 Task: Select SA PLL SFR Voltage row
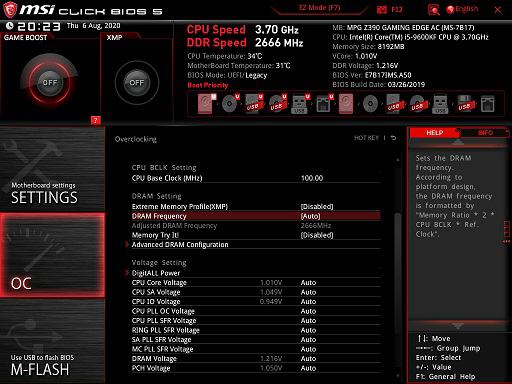[256, 339]
